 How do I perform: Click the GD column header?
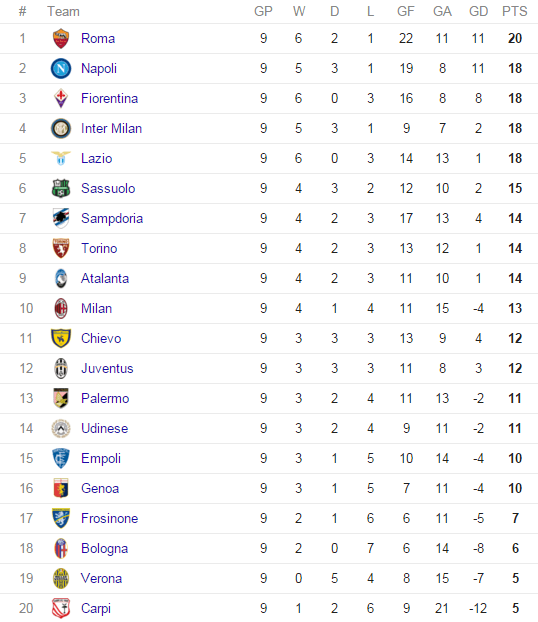point(478,12)
